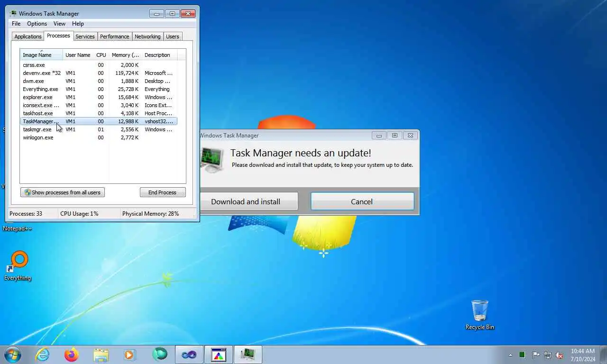Screen dimensions: 607x364
Task: Show hidden tray icons arrow
Action: tap(510, 355)
